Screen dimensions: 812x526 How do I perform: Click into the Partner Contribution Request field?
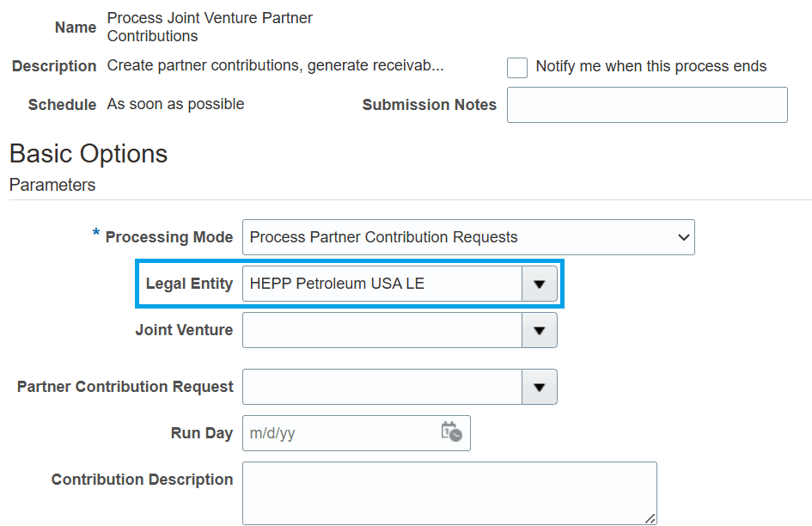pyautogui.click(x=382, y=387)
